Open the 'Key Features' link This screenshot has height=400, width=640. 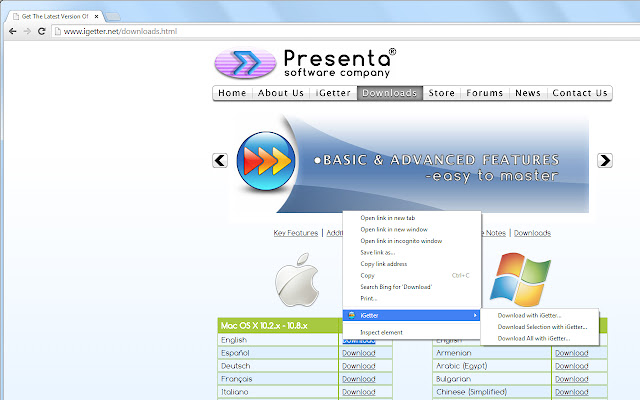(296, 233)
